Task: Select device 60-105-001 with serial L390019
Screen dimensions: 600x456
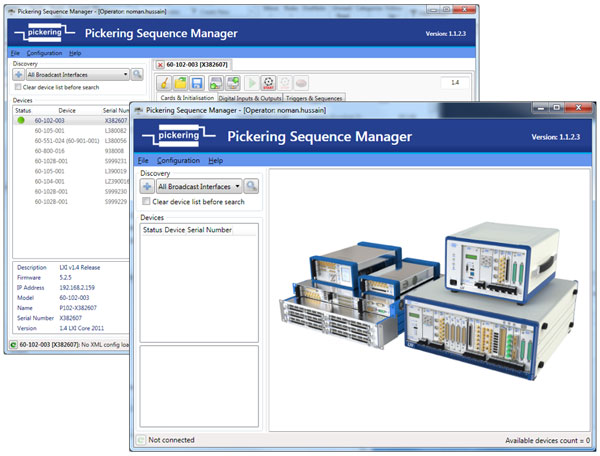Action: [x=71, y=171]
